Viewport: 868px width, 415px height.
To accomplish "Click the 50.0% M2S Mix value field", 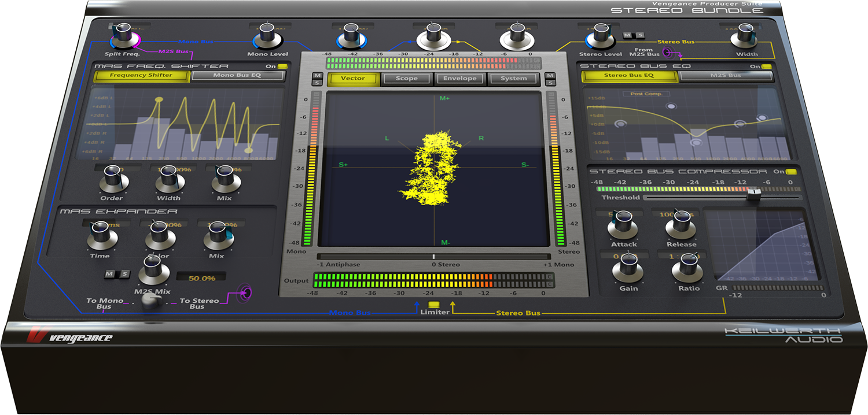I will click(201, 278).
